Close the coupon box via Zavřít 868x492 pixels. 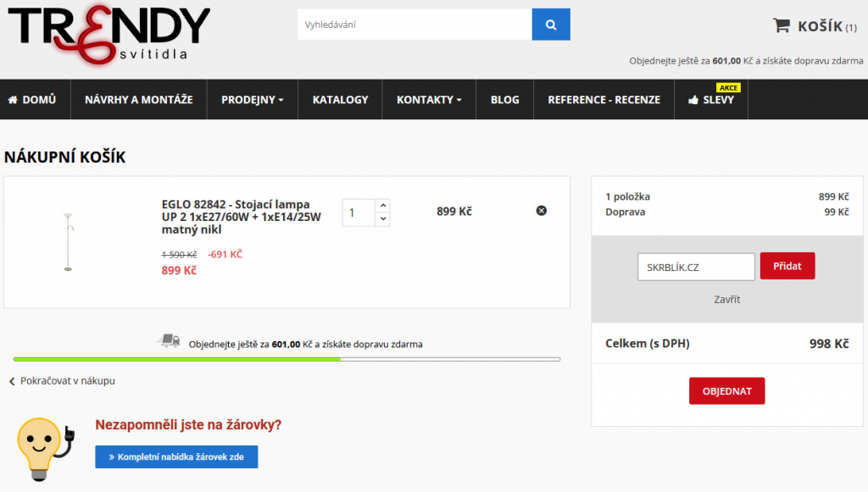726,299
